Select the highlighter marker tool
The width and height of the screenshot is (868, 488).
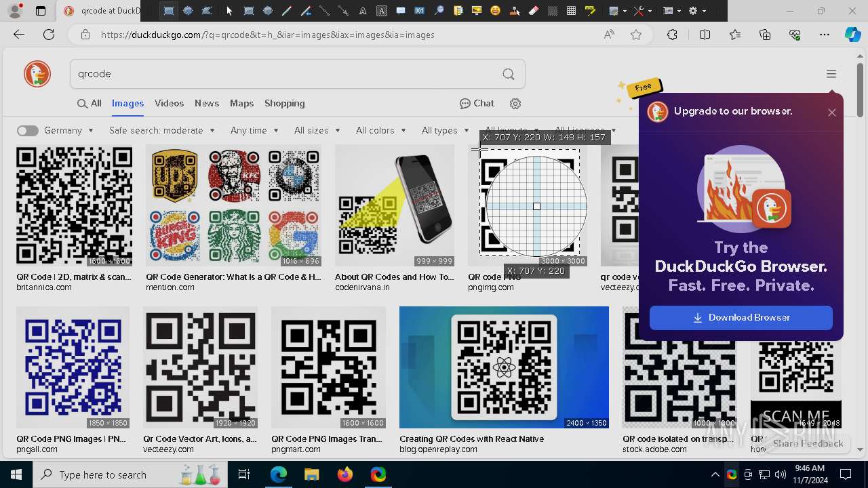(306, 11)
